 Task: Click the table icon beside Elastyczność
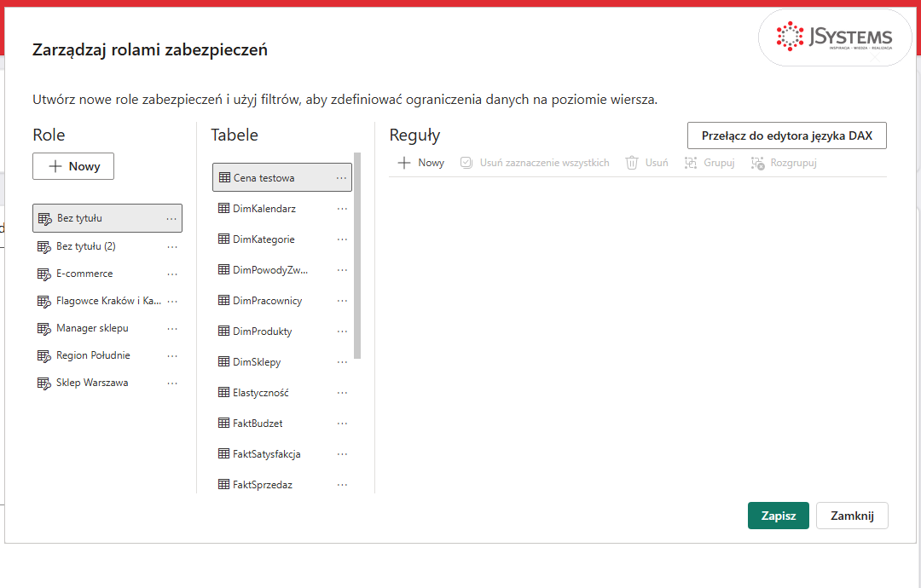223,392
